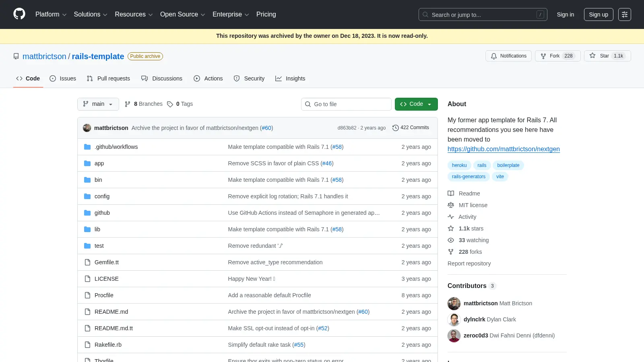
Task: Click the scale icon beside MIT license
Action: [451, 205]
